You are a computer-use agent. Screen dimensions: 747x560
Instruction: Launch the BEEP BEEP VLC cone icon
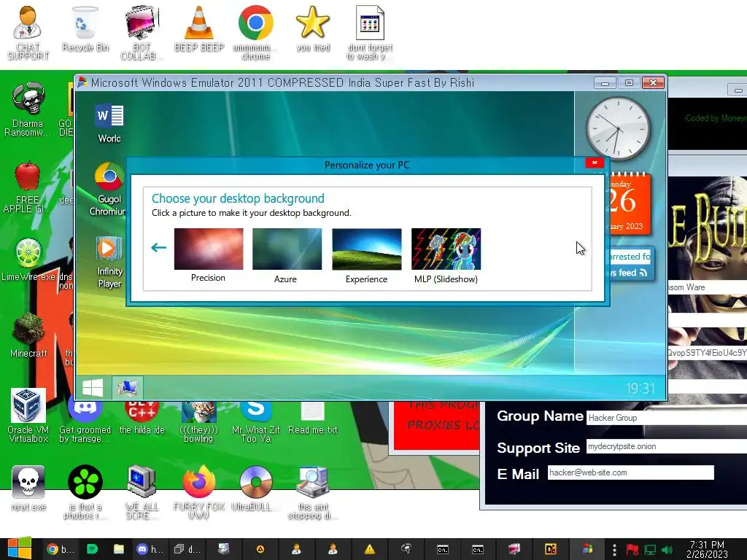[198, 28]
